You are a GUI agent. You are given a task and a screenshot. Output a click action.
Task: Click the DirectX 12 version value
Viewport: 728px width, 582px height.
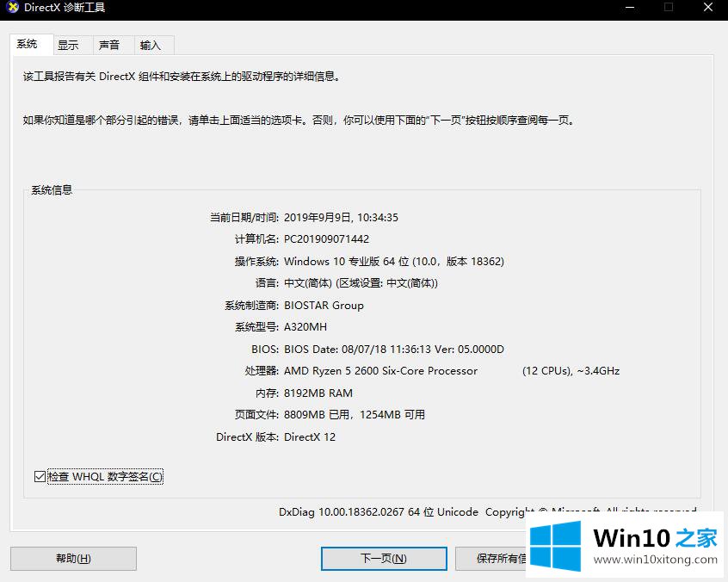click(x=310, y=437)
